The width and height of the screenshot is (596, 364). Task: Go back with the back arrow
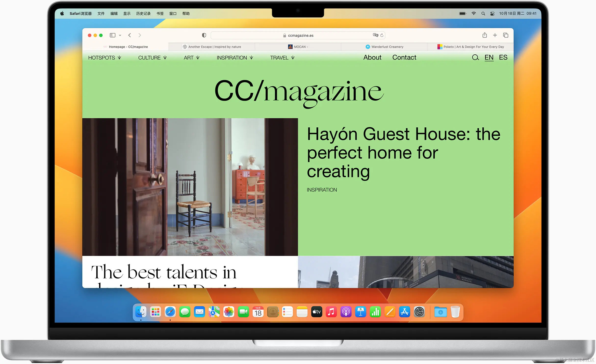[x=130, y=35]
